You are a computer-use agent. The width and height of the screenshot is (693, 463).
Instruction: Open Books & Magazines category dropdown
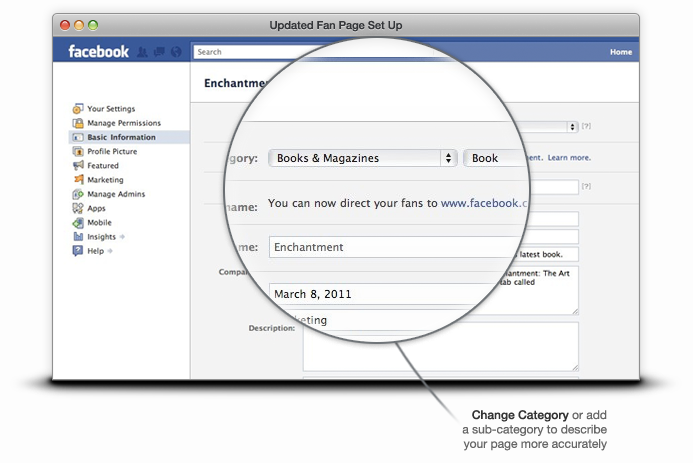pyautogui.click(x=362, y=158)
